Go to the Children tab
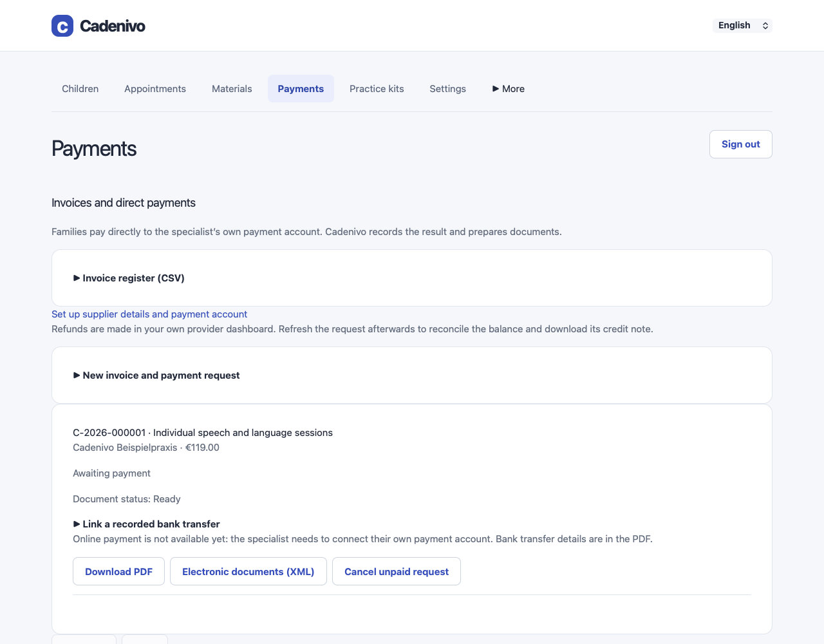This screenshot has height=644, width=824. click(80, 89)
